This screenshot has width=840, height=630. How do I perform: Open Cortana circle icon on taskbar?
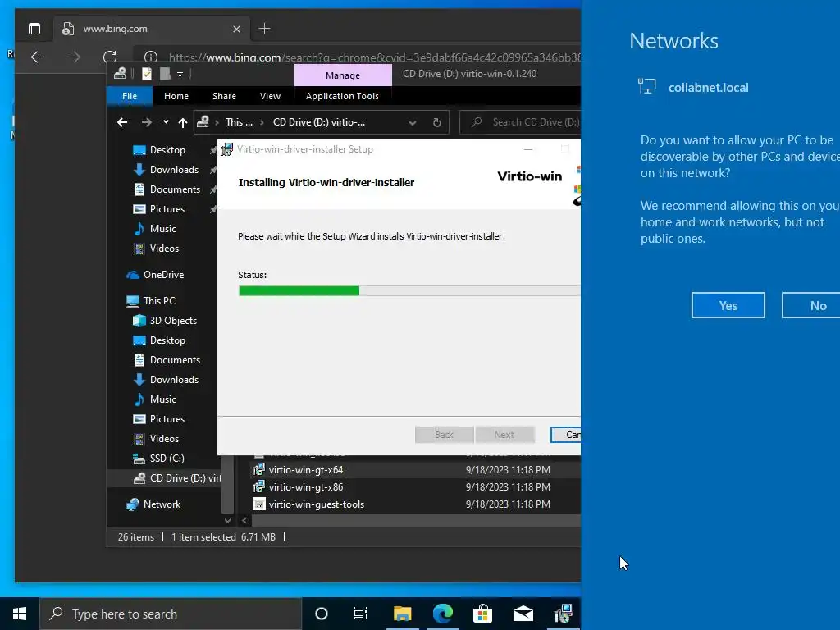coord(322,614)
